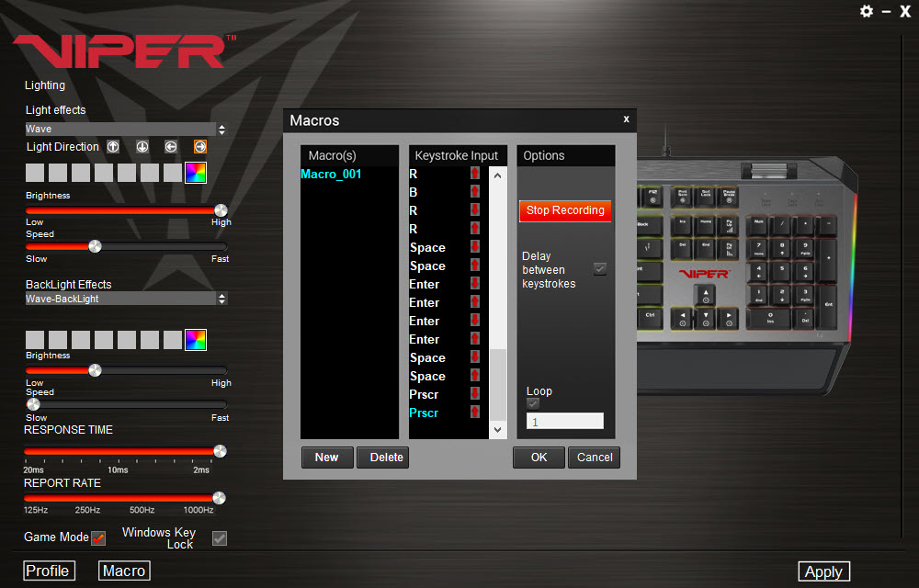
Task: Click the Loop count input field
Action: coord(565,421)
